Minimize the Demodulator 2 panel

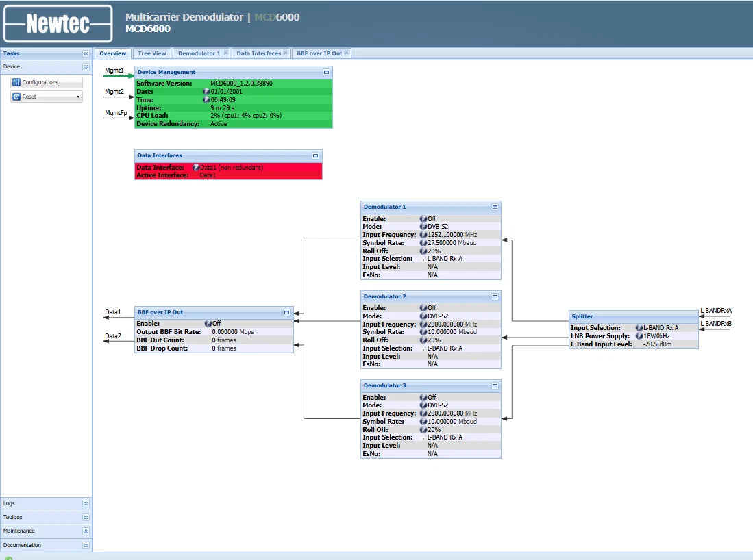(495, 296)
